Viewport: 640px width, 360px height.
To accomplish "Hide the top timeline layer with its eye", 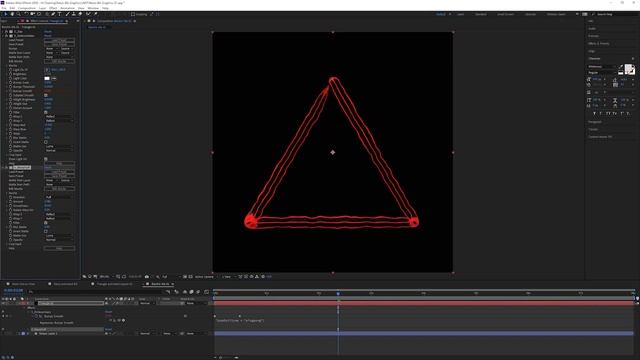I will [3, 303].
